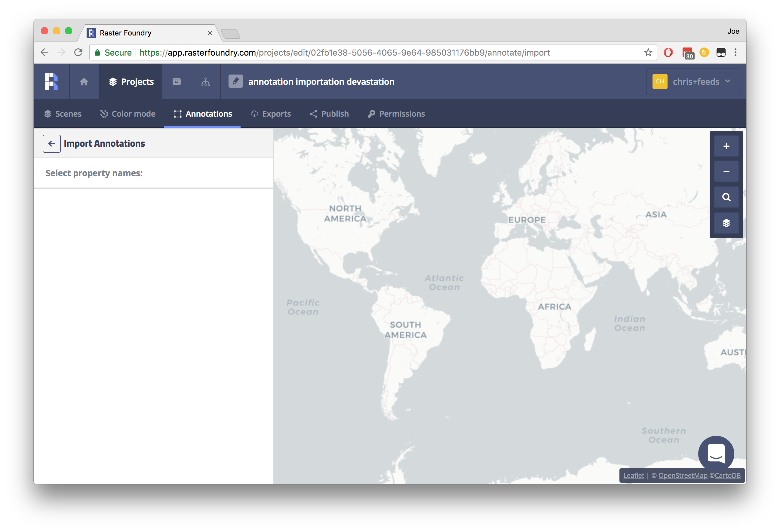The width and height of the screenshot is (780, 532).
Task: Click the Raster Foundry logo icon
Action: tap(51, 81)
